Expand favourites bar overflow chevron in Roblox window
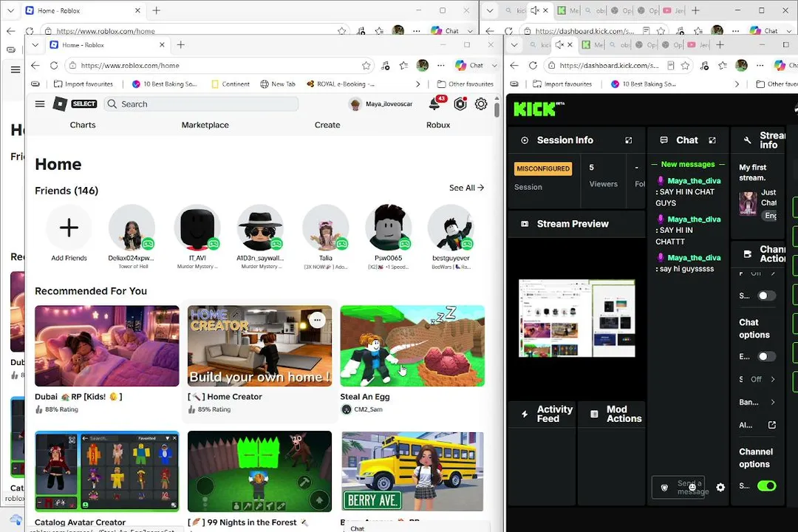This screenshot has height=532, width=798. 417,84
